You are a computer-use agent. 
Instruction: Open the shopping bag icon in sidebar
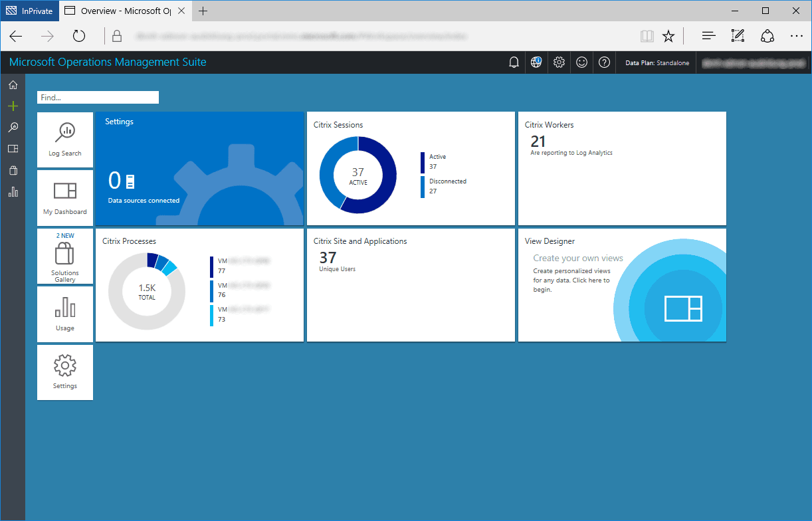[13, 171]
